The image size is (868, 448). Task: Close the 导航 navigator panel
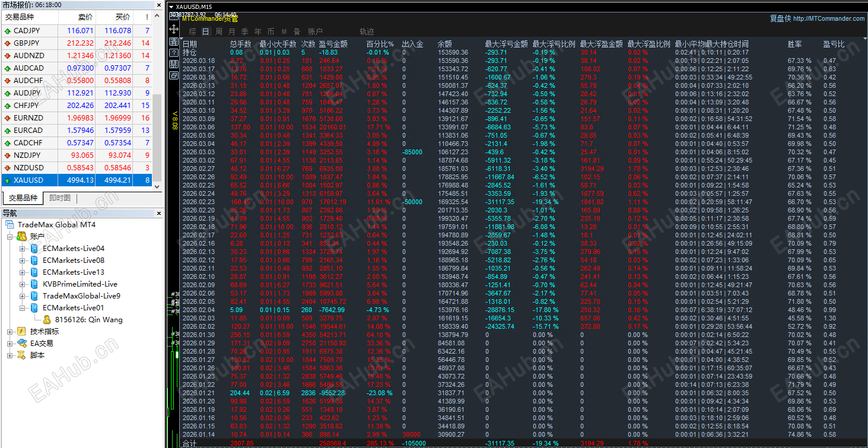[158, 212]
